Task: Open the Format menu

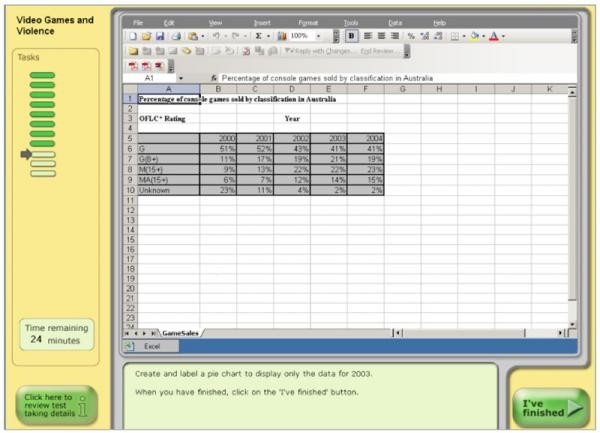Action: pyautogui.click(x=308, y=23)
